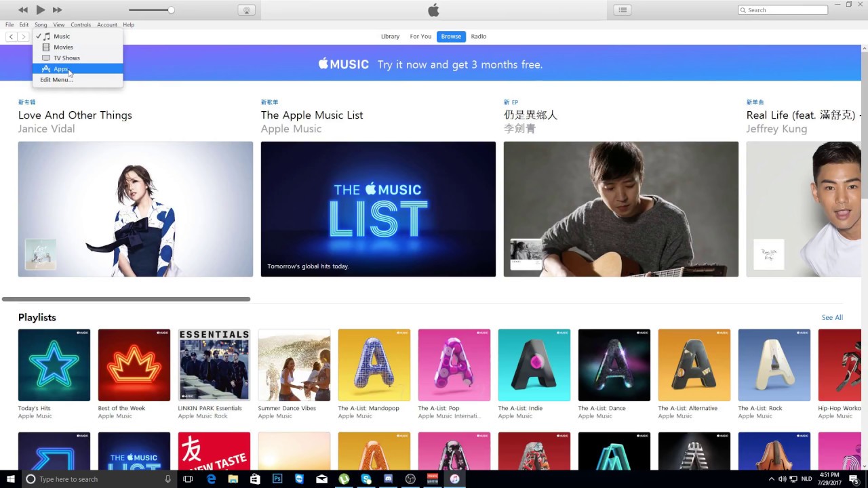Open the Real Life feature image
This screenshot has height=488, width=868.
tap(804, 209)
